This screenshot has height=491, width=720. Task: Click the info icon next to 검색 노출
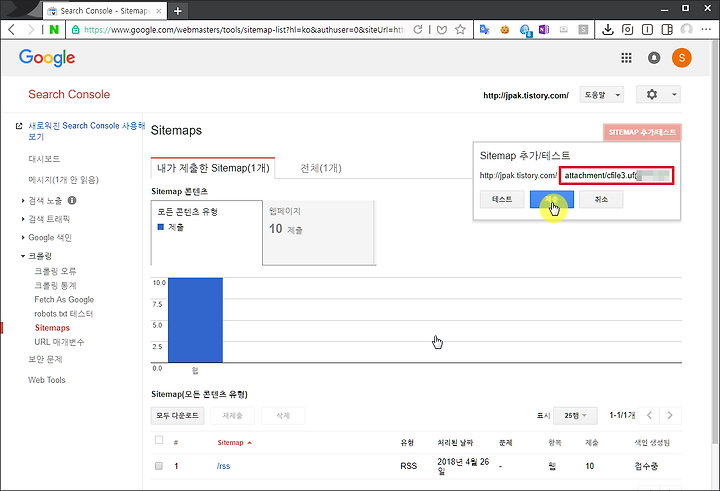pyautogui.click(x=72, y=200)
